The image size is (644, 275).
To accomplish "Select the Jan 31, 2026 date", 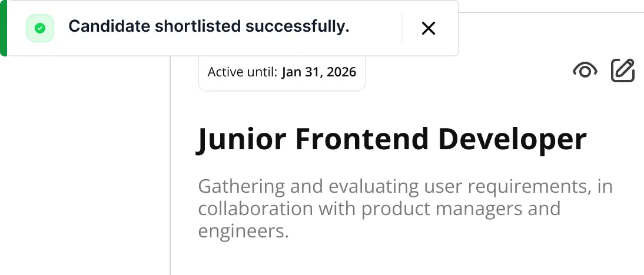I will pyautogui.click(x=318, y=72).
